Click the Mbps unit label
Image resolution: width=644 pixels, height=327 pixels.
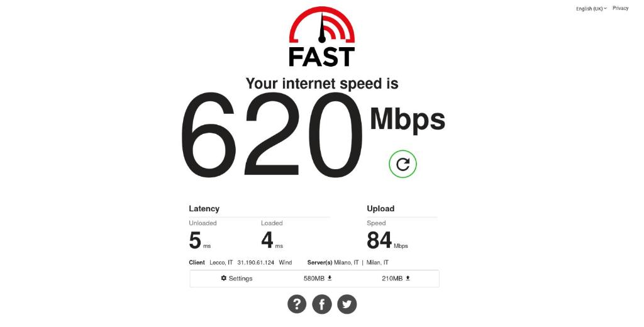[x=408, y=119]
